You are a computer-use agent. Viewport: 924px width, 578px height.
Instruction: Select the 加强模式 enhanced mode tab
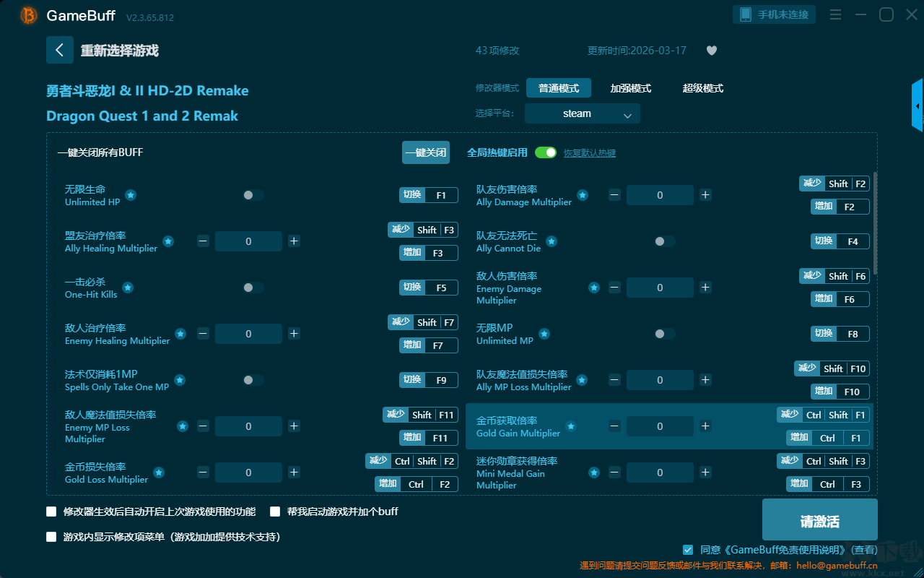[631, 88]
